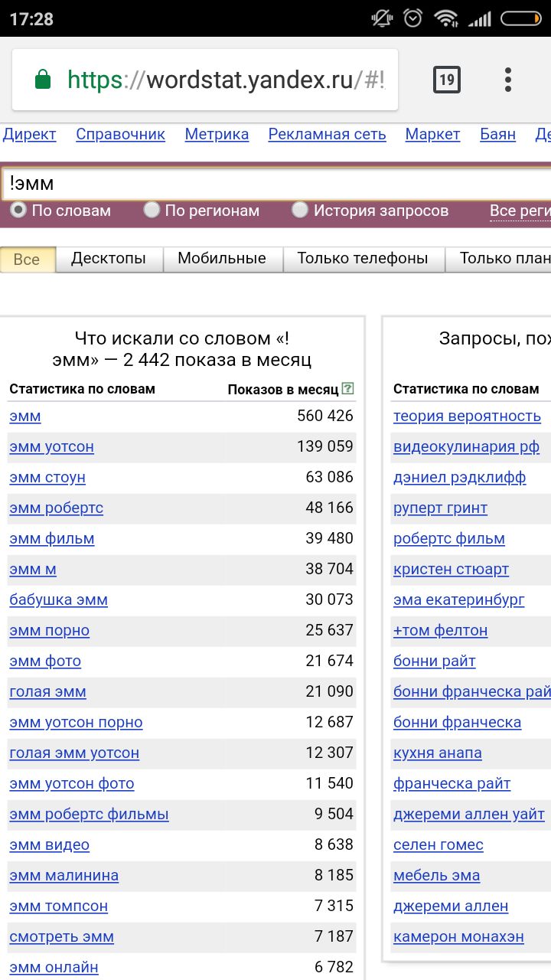
Task: Open the browser tab switcher showing 19
Action: click(x=447, y=80)
